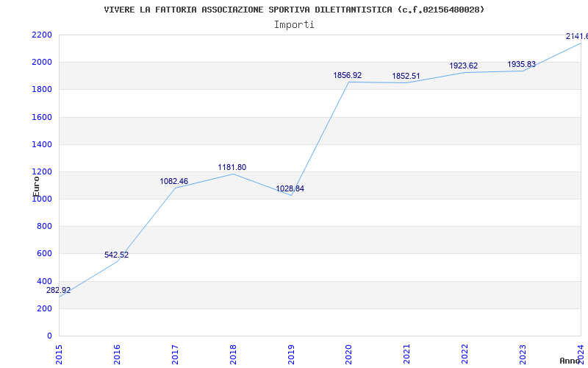Click the 2016 x-axis year label
Screen dimensions: 588x368
tap(117, 355)
